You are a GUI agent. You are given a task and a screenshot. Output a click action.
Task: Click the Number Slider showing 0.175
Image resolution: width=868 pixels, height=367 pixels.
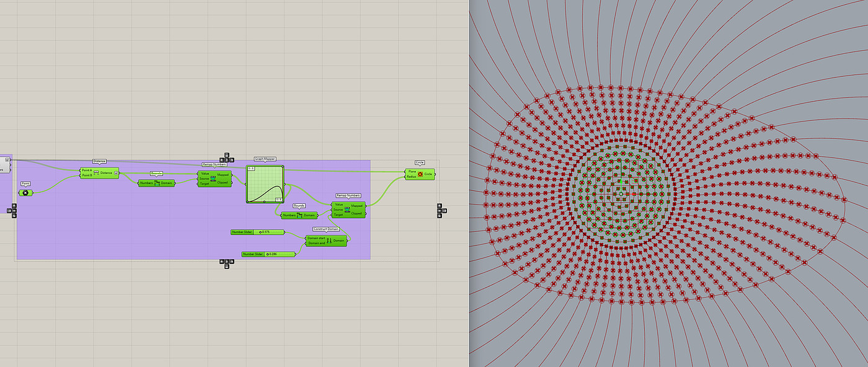coord(258,232)
